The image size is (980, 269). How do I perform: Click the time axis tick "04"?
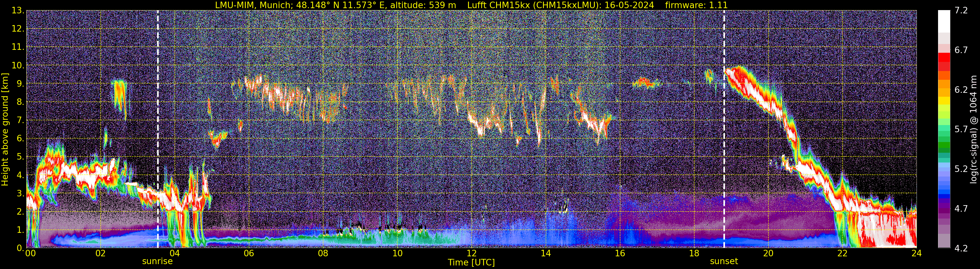tap(175, 253)
